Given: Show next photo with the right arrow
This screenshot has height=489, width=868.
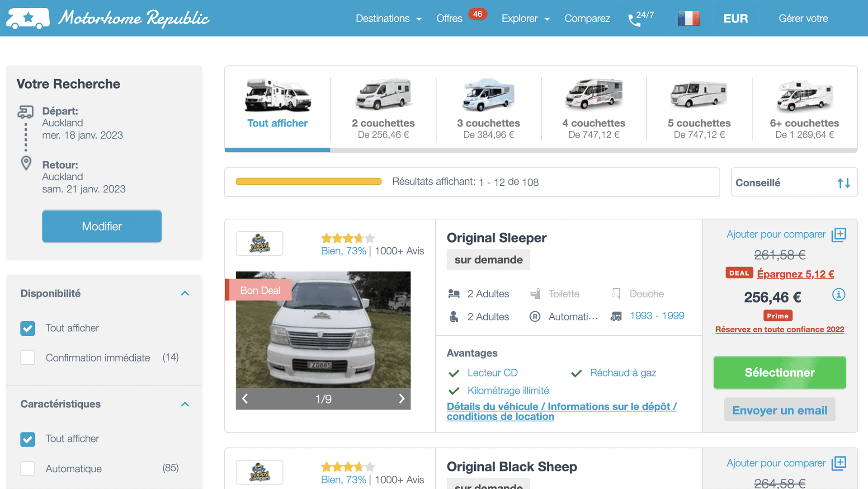Looking at the screenshot, I should [401, 399].
